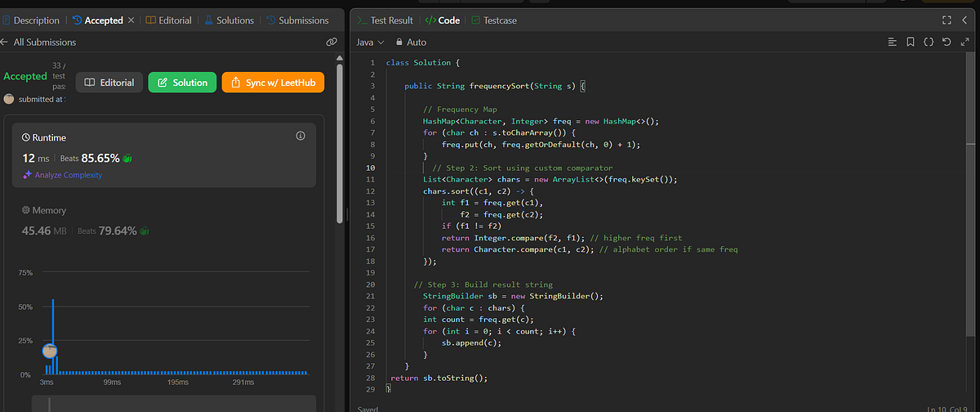Copy submission link with chain icon
The height and width of the screenshot is (412, 980).
tap(332, 42)
